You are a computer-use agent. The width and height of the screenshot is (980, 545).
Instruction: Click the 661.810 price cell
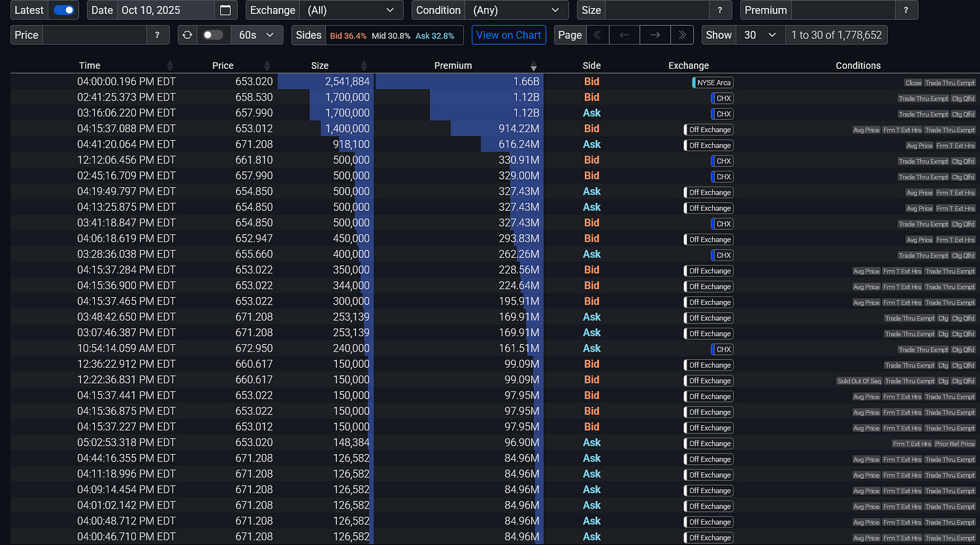click(254, 160)
